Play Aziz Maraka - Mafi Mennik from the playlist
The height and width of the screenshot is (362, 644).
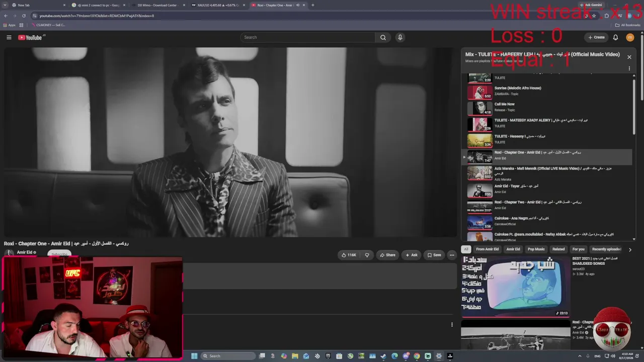[x=547, y=173]
